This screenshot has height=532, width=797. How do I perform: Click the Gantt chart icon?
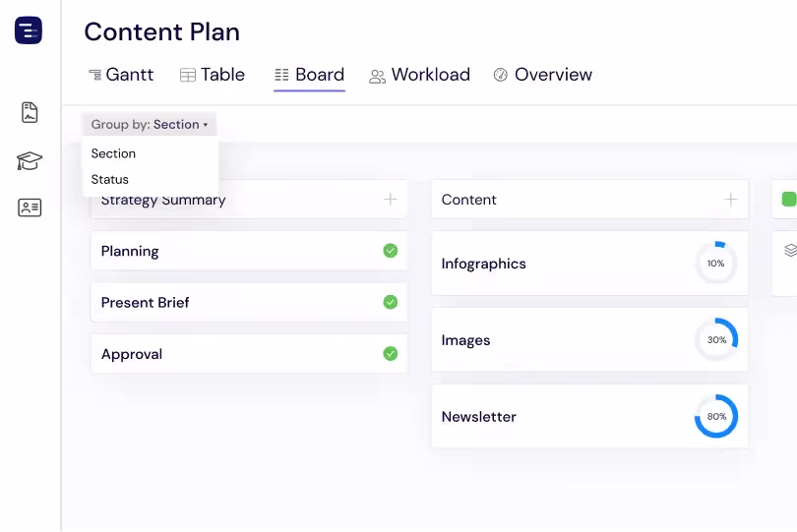point(95,75)
